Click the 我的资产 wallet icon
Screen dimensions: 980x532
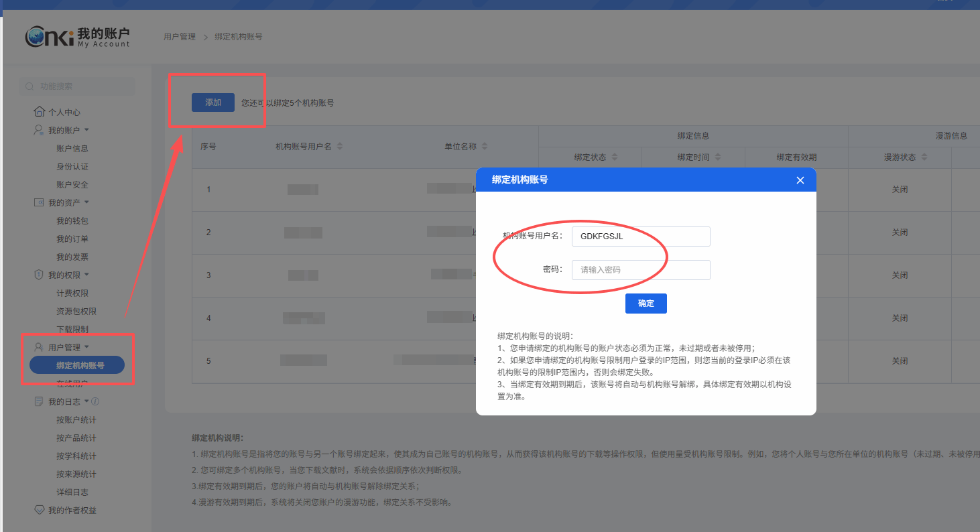[39, 202]
